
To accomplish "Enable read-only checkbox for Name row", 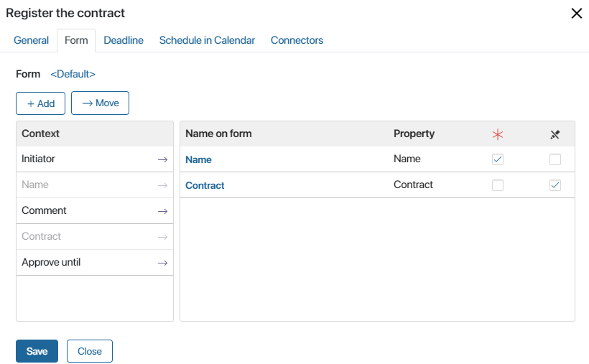I will pyautogui.click(x=555, y=159).
